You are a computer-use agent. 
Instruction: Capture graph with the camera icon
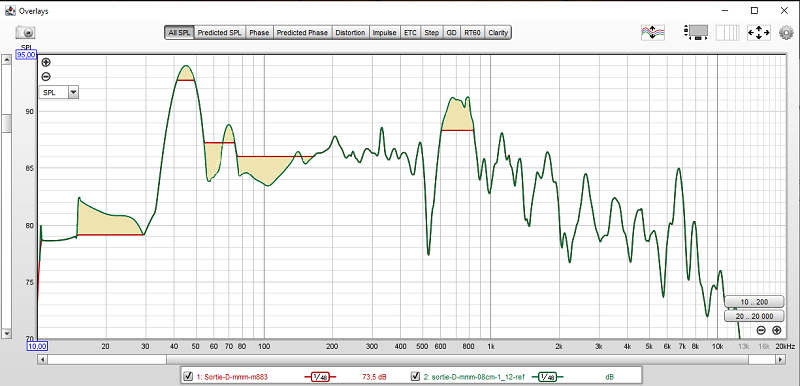coord(25,32)
